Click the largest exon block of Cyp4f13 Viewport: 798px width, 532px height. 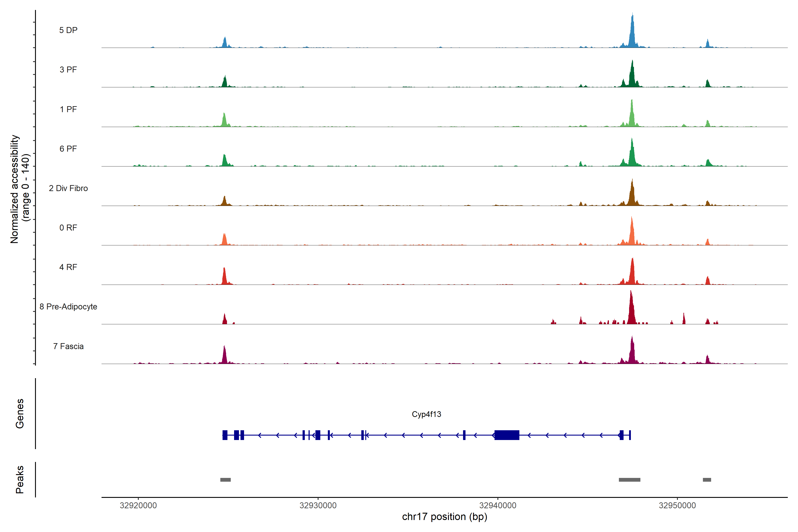click(507, 435)
